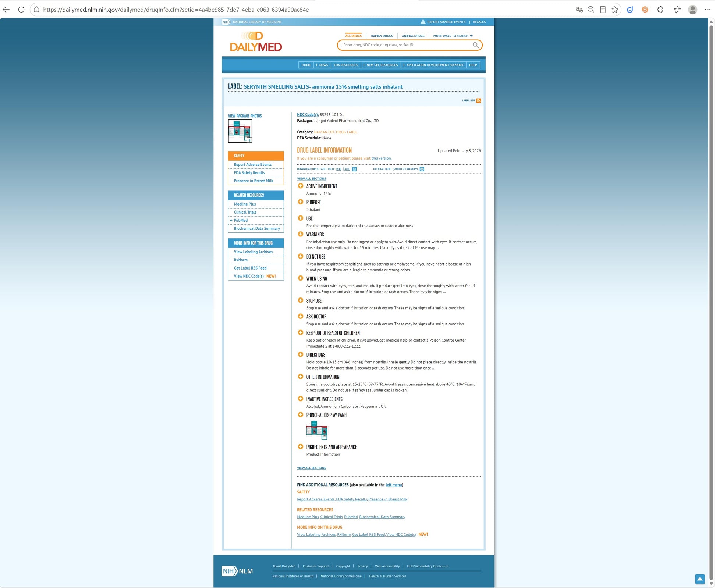This screenshot has height=588, width=716.
Task: Expand the Purpose section
Action: [301, 202]
